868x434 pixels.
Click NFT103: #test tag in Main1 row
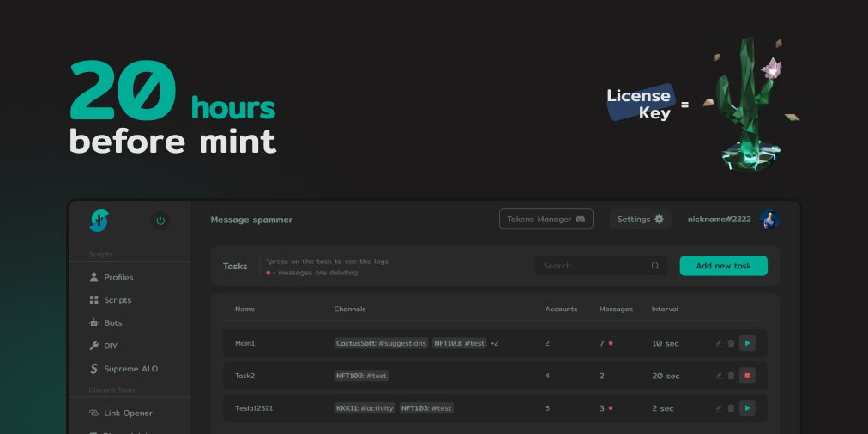[460, 343]
